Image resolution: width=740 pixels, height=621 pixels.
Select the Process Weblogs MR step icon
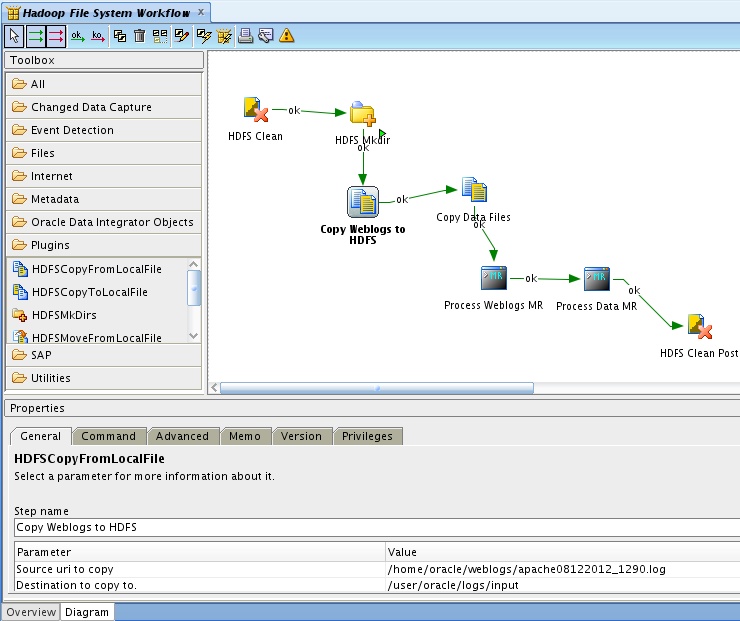click(x=494, y=278)
